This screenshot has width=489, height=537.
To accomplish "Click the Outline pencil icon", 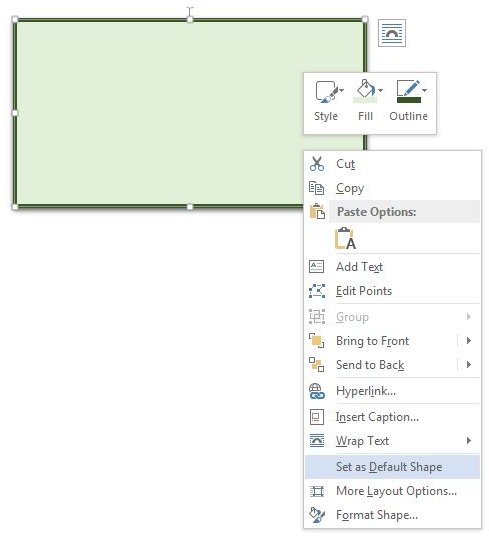I will (x=409, y=91).
